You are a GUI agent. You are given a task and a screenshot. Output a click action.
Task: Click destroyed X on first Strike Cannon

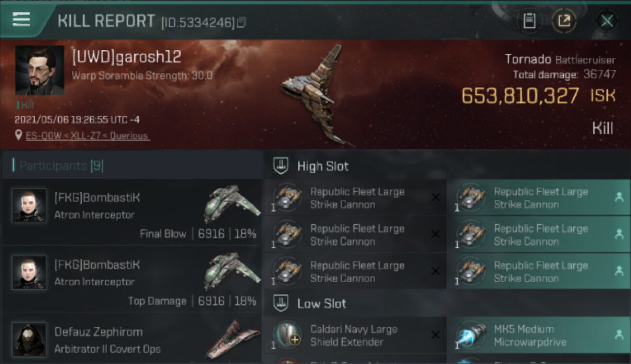(x=435, y=197)
